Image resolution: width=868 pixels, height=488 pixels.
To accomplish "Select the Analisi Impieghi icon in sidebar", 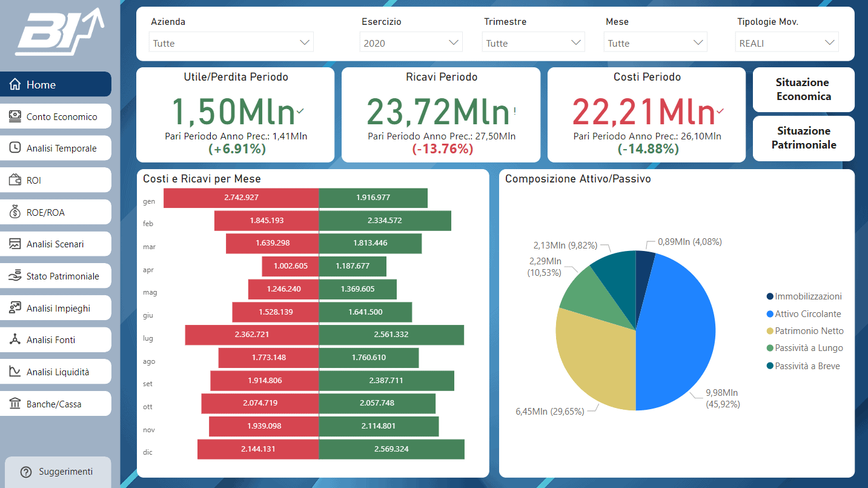I will tap(15, 308).
